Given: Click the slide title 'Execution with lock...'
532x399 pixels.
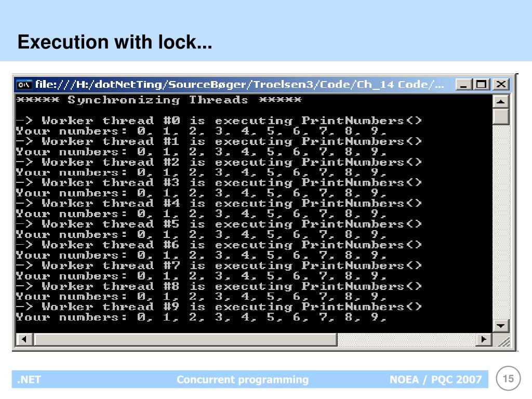Looking at the screenshot, I should pyautogui.click(x=115, y=43).
